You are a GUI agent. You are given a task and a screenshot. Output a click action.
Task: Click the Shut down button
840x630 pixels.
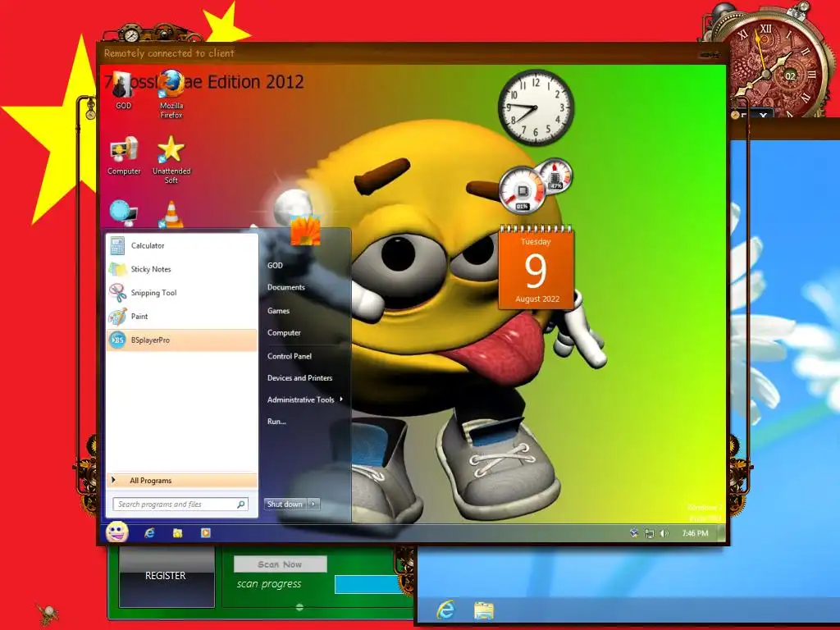point(285,504)
